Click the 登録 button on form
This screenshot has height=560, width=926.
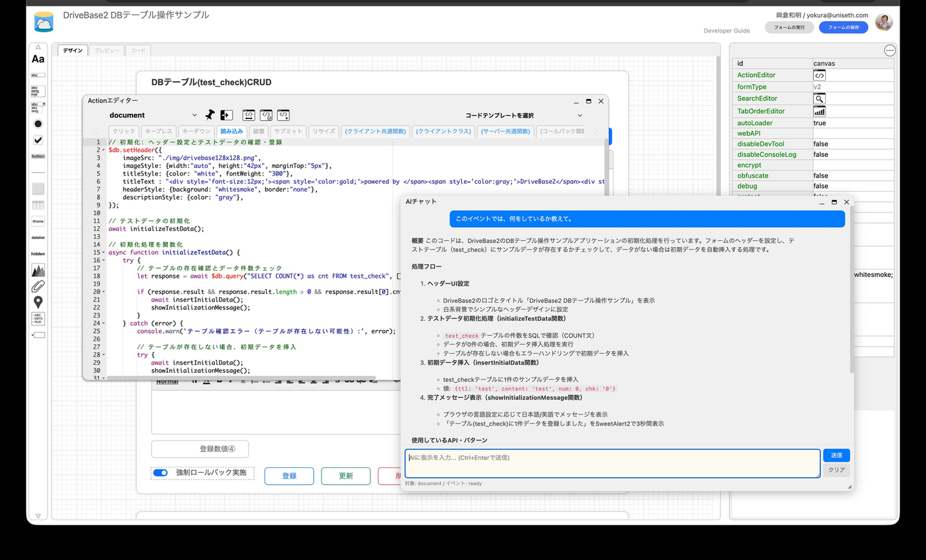[x=289, y=476]
